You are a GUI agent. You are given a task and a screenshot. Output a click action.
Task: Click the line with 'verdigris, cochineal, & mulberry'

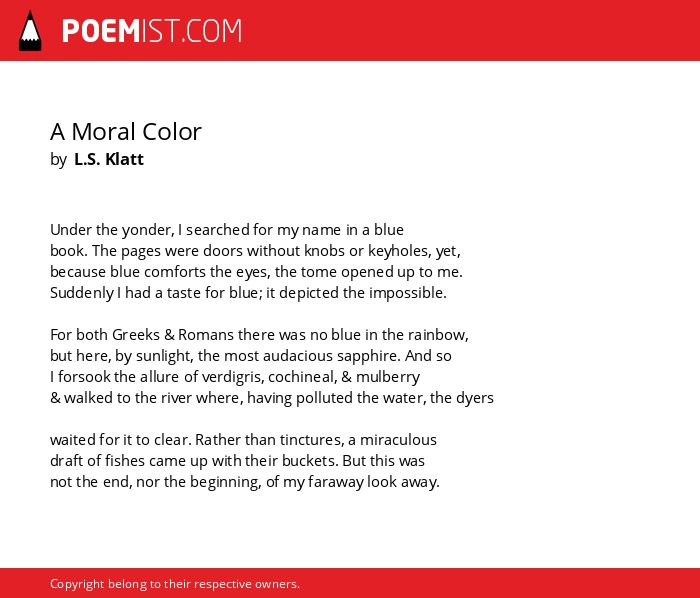coord(235,377)
